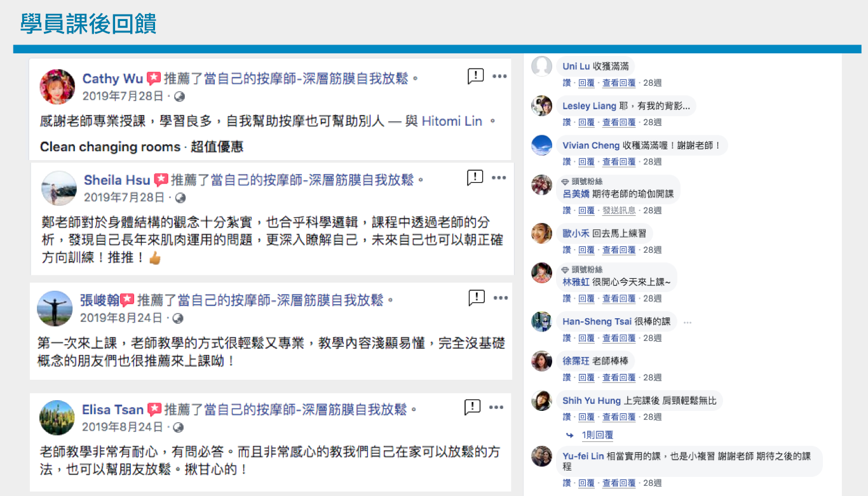Click the globe privacy icon under Sheila Hsu
The height and width of the screenshot is (496, 868).
coord(180,198)
